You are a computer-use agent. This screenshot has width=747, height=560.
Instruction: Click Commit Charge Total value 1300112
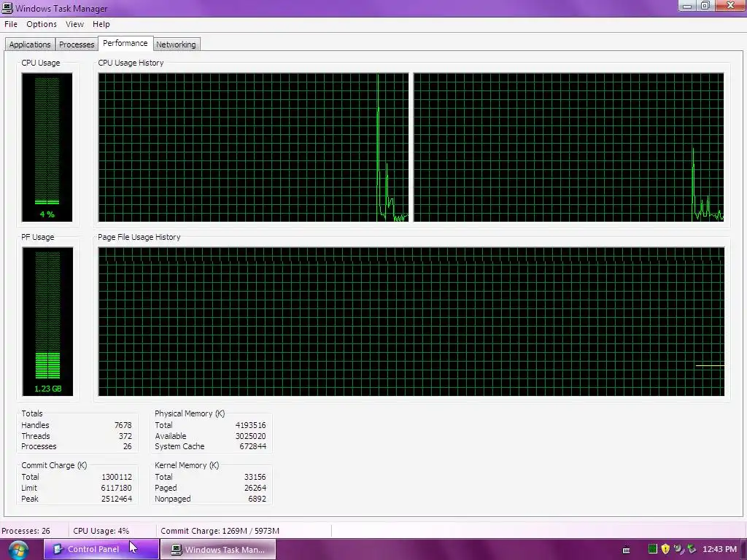click(117, 477)
